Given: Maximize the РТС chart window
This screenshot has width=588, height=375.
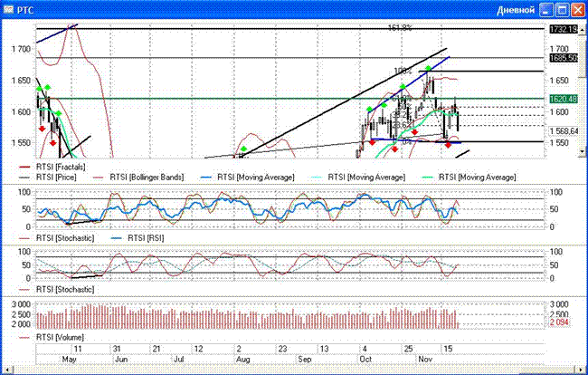Looking at the screenshot, I should click(x=562, y=10).
